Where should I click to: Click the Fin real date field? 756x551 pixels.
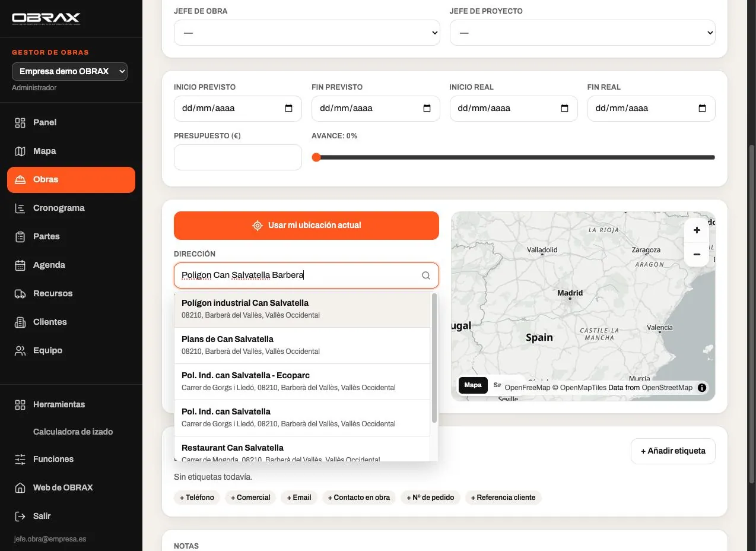click(x=651, y=109)
